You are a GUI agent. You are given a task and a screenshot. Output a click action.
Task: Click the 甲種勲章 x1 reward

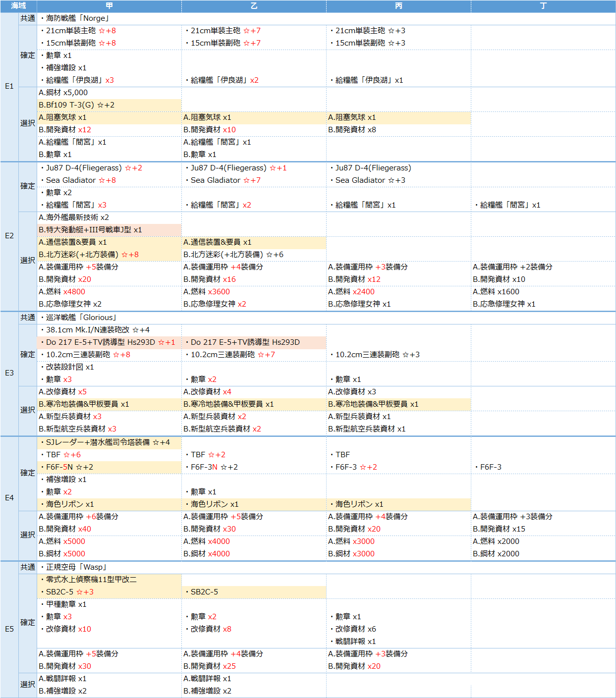(66, 604)
